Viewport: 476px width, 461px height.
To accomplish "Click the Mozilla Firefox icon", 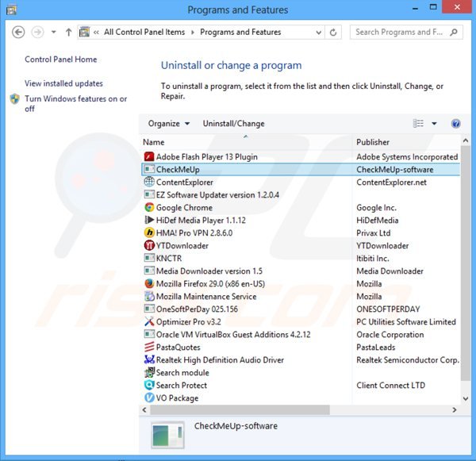I will point(149,283).
